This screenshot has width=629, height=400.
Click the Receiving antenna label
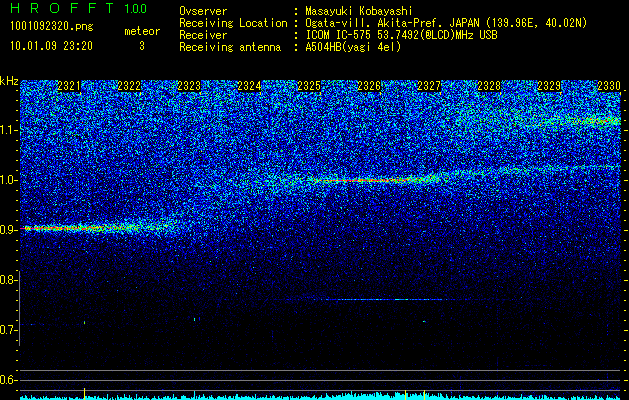tap(230, 47)
